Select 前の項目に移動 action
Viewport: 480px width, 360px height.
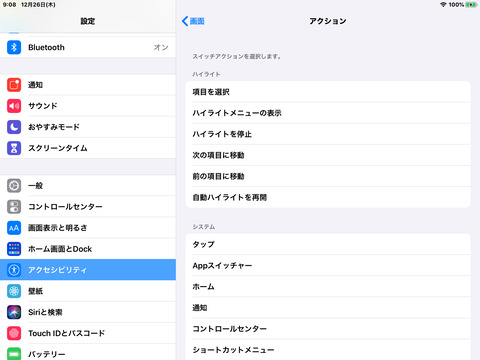(328, 176)
